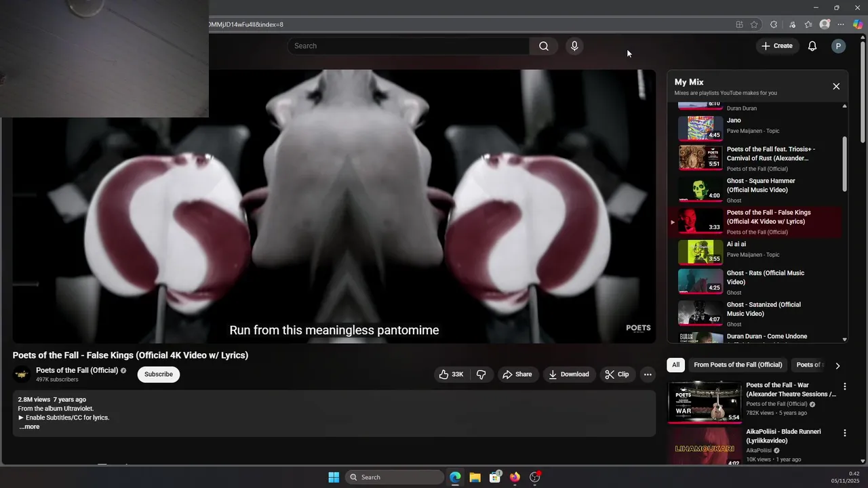
Task: Open Windows Start menu
Action: click(334, 477)
